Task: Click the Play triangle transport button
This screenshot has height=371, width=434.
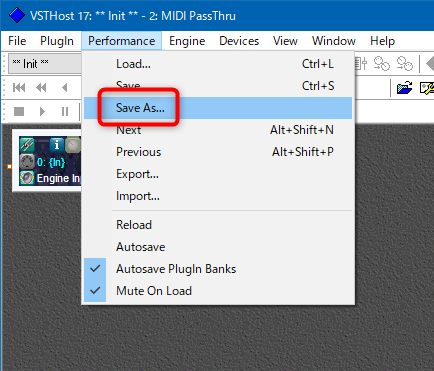Action: click(42, 111)
